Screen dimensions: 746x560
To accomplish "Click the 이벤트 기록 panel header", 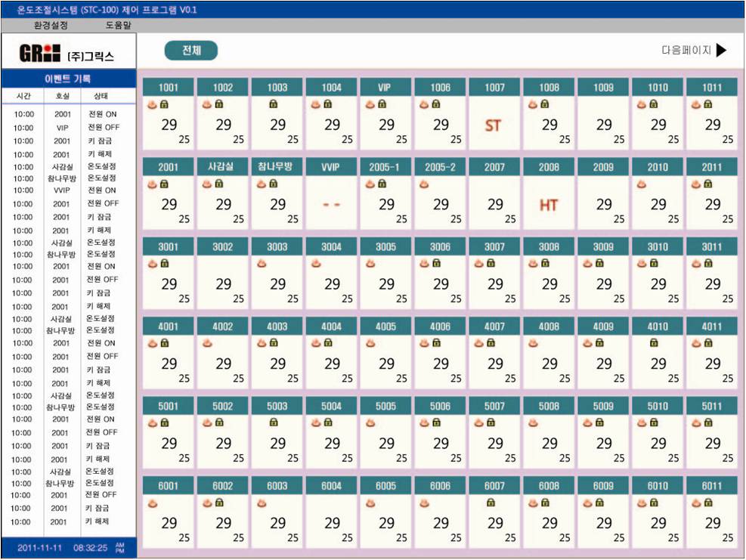I will tap(68, 78).
